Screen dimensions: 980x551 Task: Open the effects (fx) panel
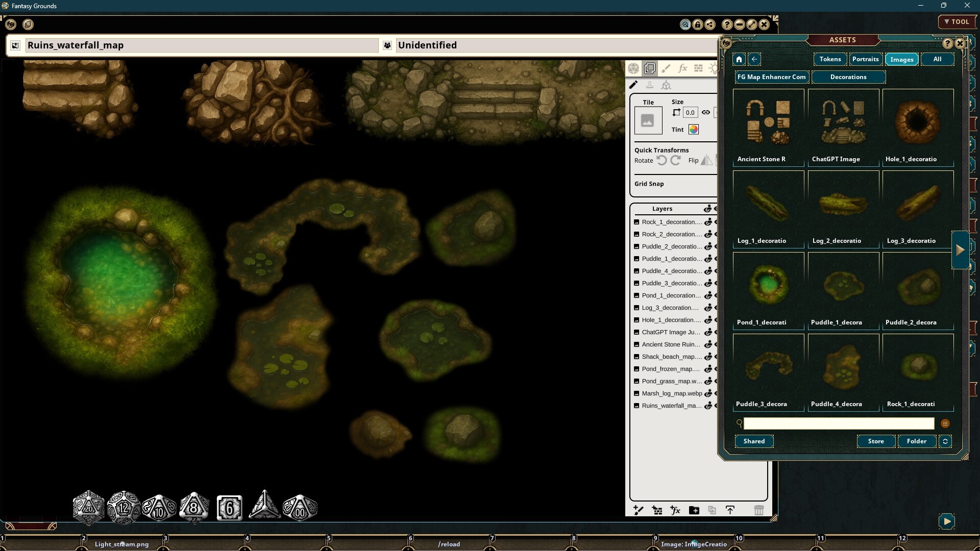683,68
